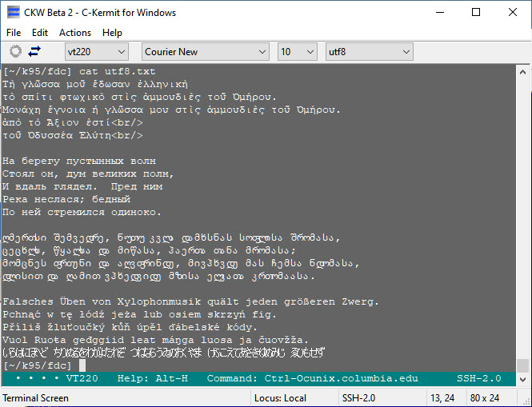Click the scrollbar up arrow
Image resolution: width=532 pixels, height=407 pixels.
click(x=523, y=71)
